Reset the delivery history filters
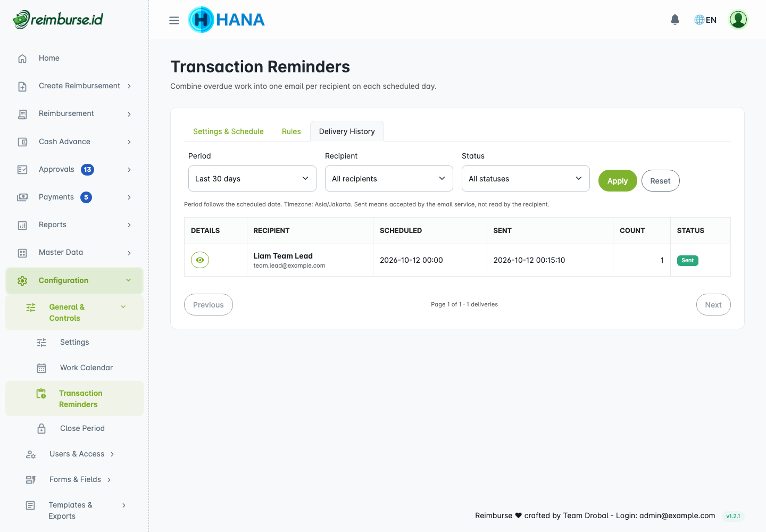This screenshot has height=532, width=766. tap(660, 181)
